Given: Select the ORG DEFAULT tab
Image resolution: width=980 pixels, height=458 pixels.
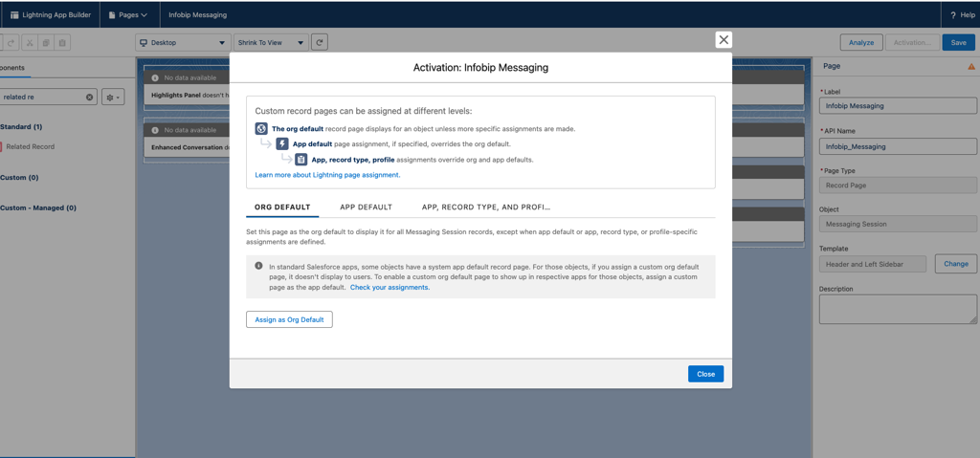Looking at the screenshot, I should [x=282, y=207].
